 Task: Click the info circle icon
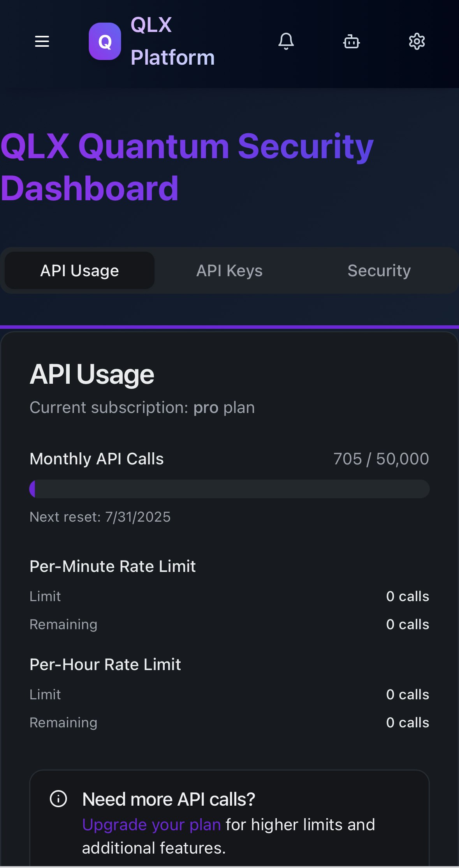58,799
